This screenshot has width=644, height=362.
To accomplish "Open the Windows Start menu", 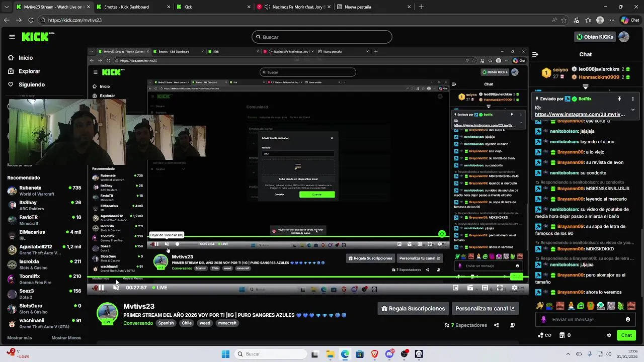I will pyautogui.click(x=225, y=354).
